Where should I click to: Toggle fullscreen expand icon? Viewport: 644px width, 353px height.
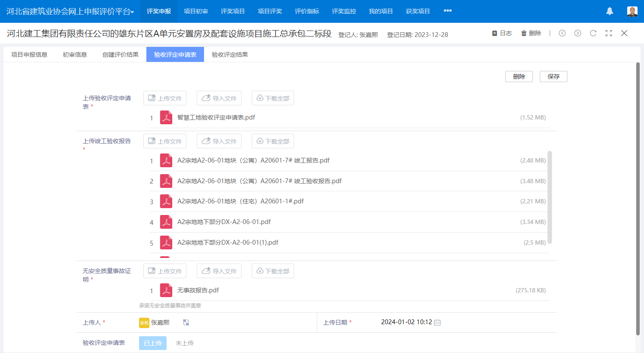pyautogui.click(x=609, y=33)
